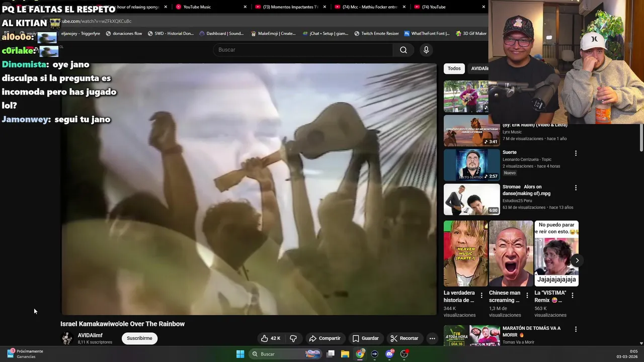Image resolution: width=644 pixels, height=362 pixels.
Task: Open options menu for Chinese man screaming short
Action: tap(527, 296)
